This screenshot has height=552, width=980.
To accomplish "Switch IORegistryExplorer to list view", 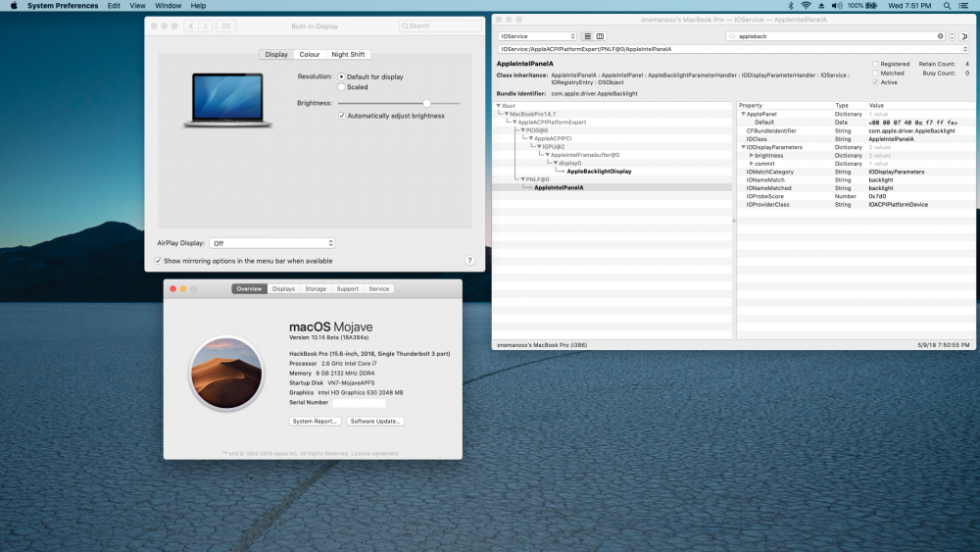I will (x=587, y=36).
